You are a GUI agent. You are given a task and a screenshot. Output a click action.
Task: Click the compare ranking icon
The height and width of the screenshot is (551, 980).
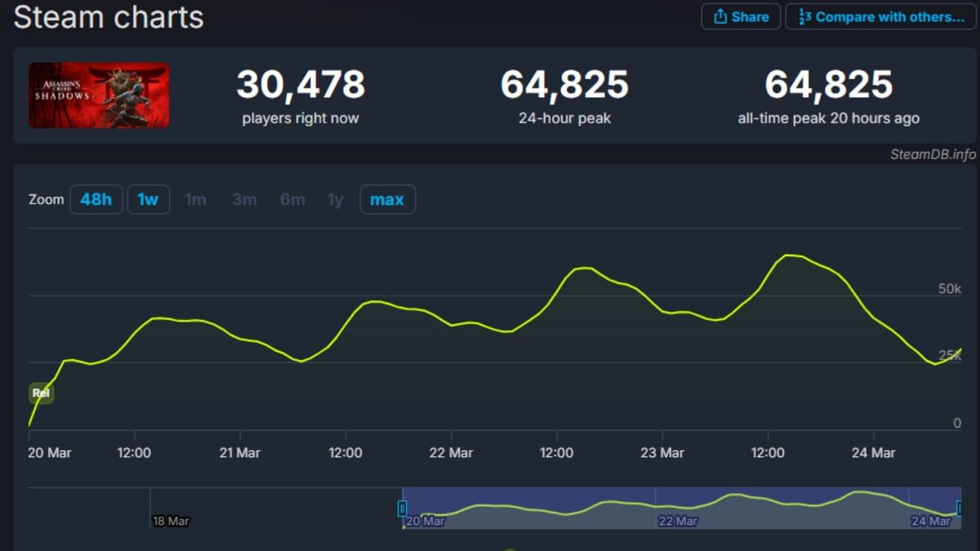[804, 16]
